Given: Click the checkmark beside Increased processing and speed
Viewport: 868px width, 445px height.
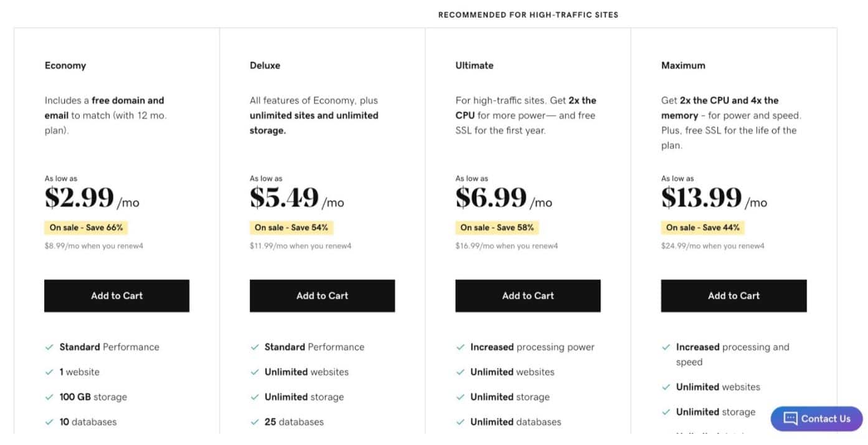Looking at the screenshot, I should (666, 347).
